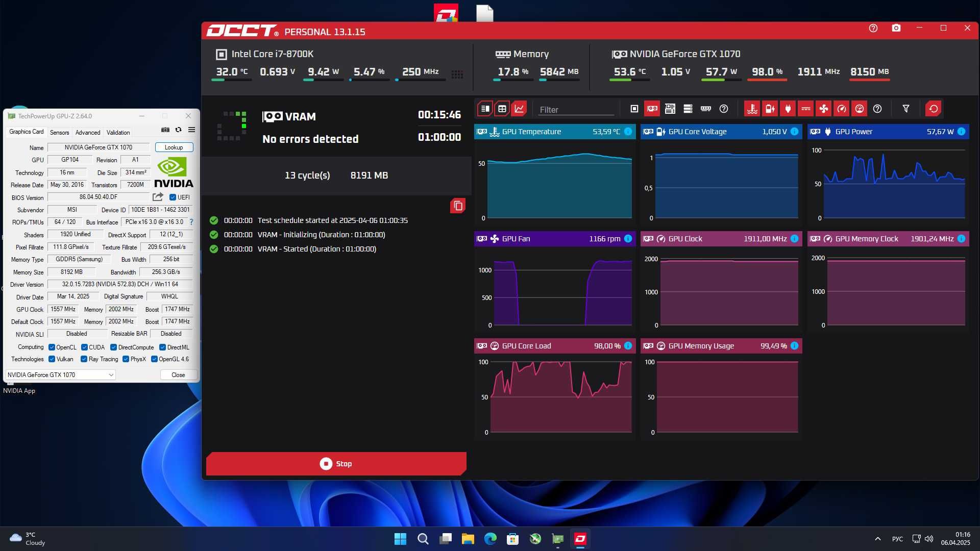The height and width of the screenshot is (551, 980).
Task: Show GPU Power graph info icon
Action: click(962, 132)
